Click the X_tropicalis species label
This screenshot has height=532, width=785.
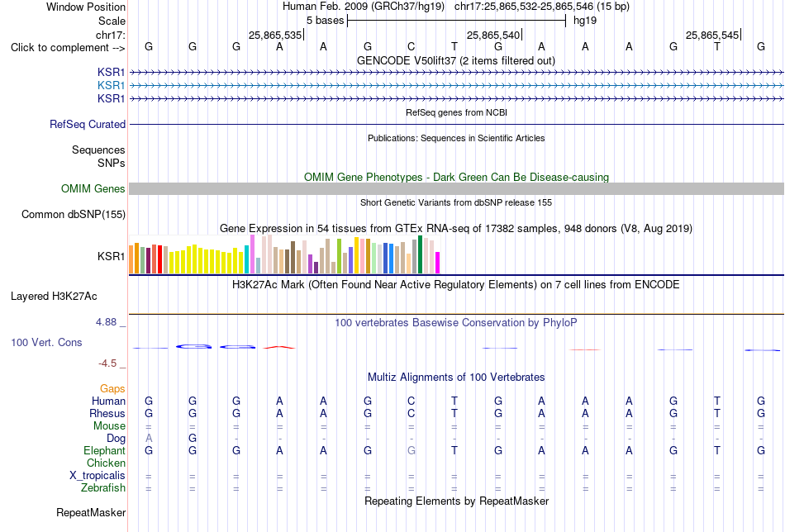click(x=98, y=476)
